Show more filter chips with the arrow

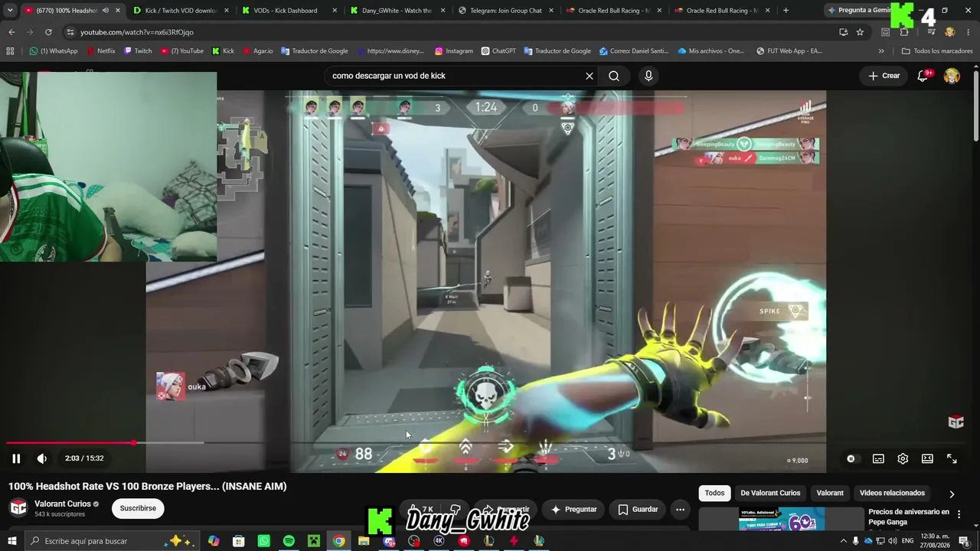tap(952, 494)
